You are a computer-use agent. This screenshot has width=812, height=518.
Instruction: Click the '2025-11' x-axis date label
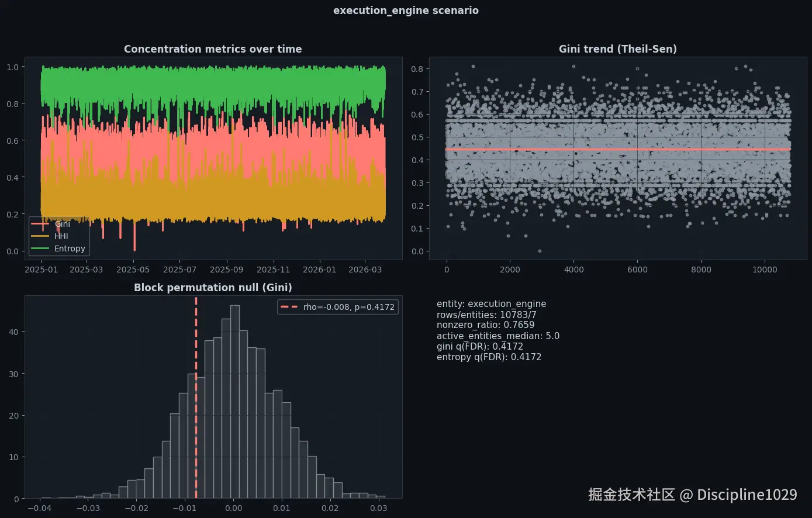point(273,270)
